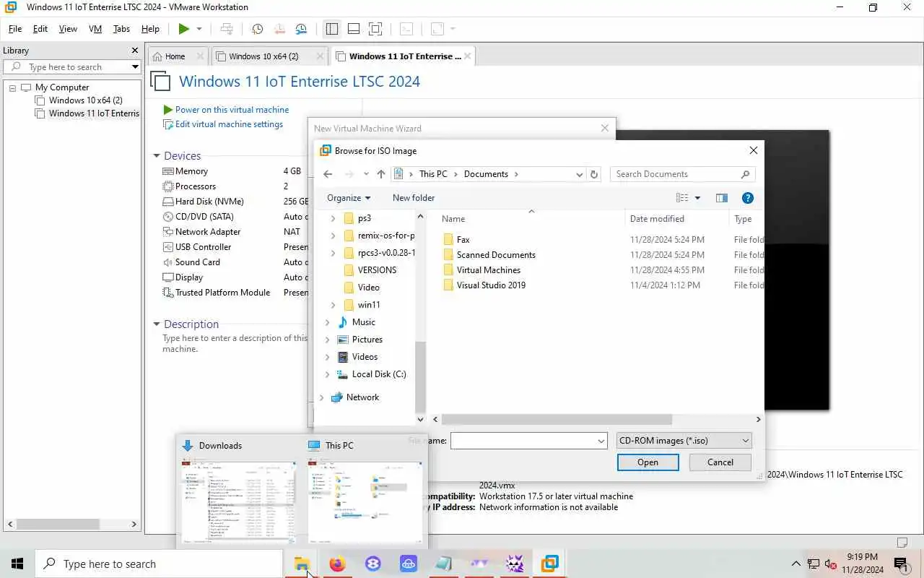Open the library search dropdown arrow
Viewport: 924px width, 578px height.
135,67
